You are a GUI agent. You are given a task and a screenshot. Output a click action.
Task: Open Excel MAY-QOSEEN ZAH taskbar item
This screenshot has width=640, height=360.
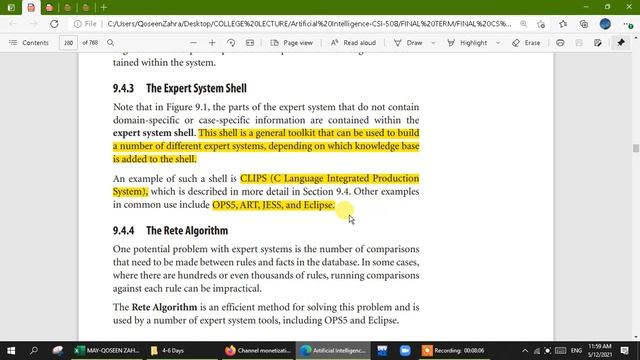(107, 350)
